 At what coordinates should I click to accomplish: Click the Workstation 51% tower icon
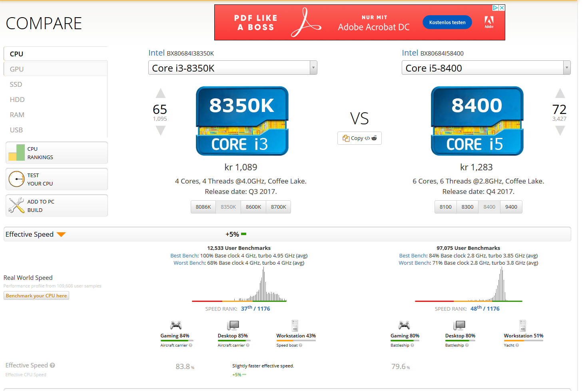[x=523, y=325]
